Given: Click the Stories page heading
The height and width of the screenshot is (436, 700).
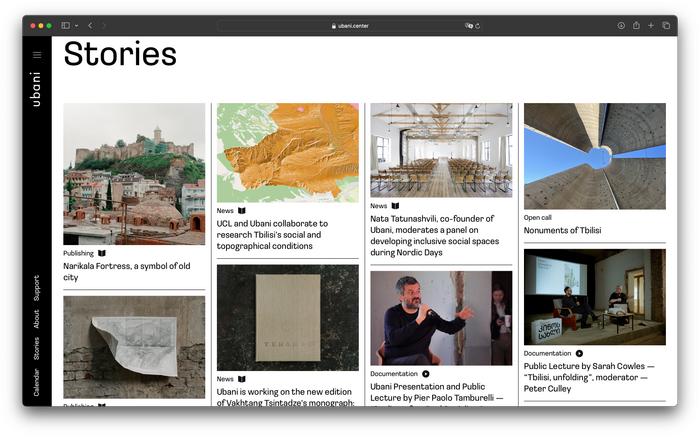Looking at the screenshot, I should pos(120,54).
